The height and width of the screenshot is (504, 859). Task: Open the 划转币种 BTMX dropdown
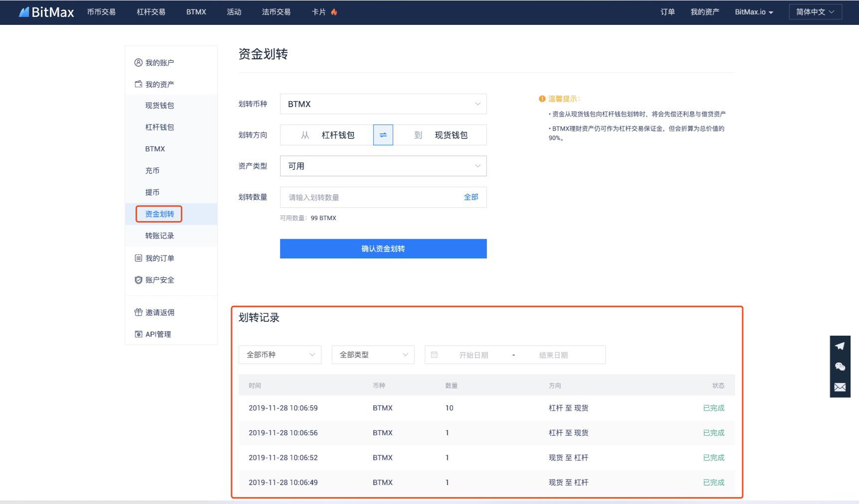[383, 104]
